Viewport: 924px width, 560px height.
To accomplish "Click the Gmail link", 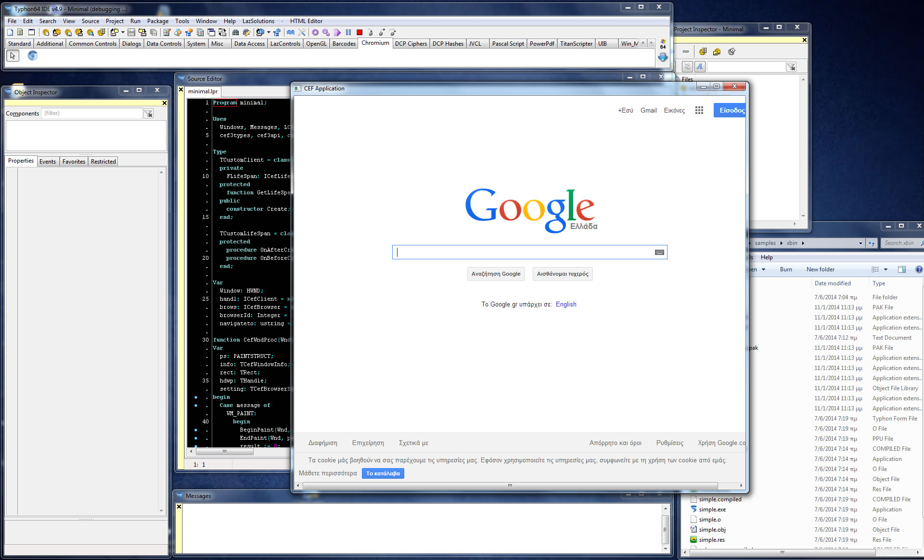I will 648,110.
